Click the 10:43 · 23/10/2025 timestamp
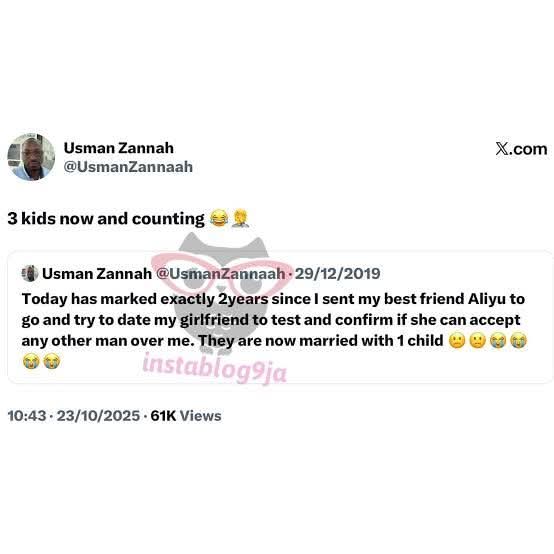This screenshot has height=554, width=554. tap(73, 416)
